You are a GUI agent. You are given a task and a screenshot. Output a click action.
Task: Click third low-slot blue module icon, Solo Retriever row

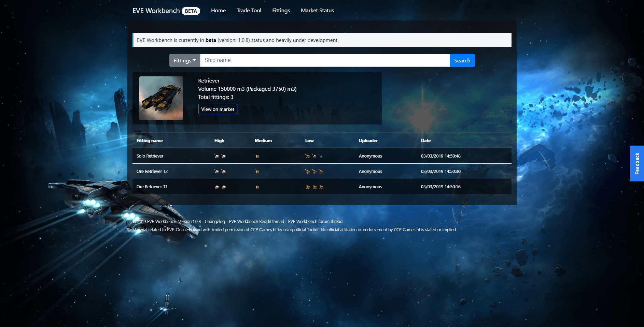pyautogui.click(x=321, y=156)
